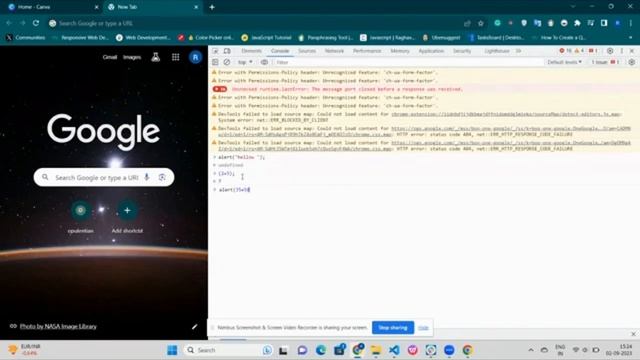Switch to the Sources tab

(x=307, y=51)
